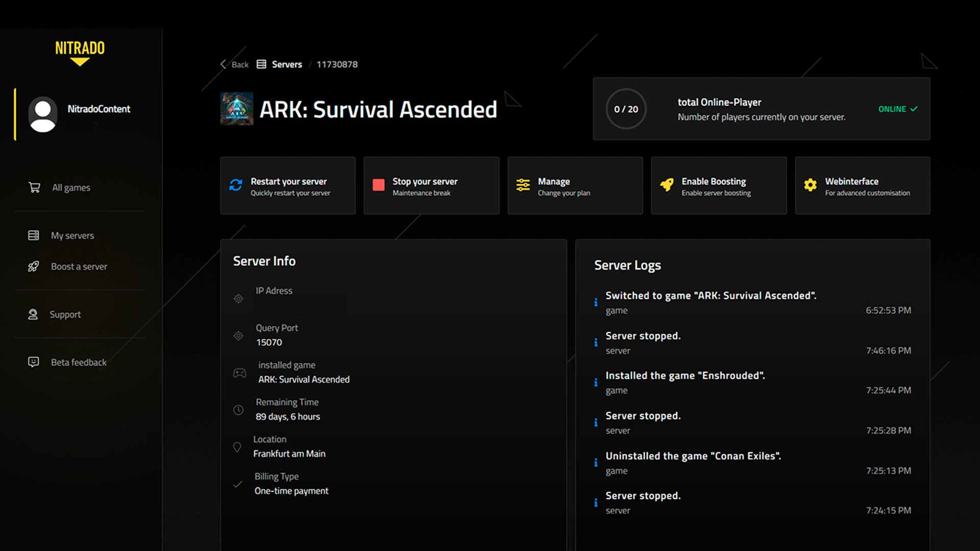
Task: Click the ONLINE status indicator
Action: coord(897,109)
